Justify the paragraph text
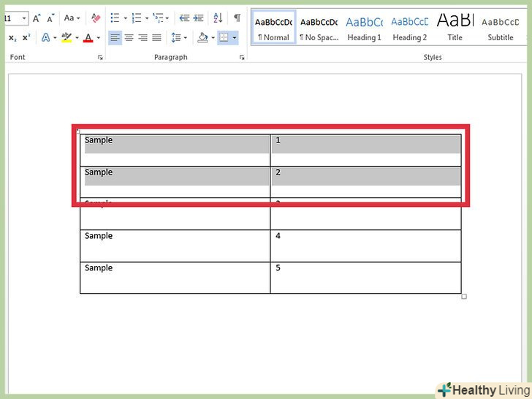This screenshot has width=532, height=399. coord(156,37)
